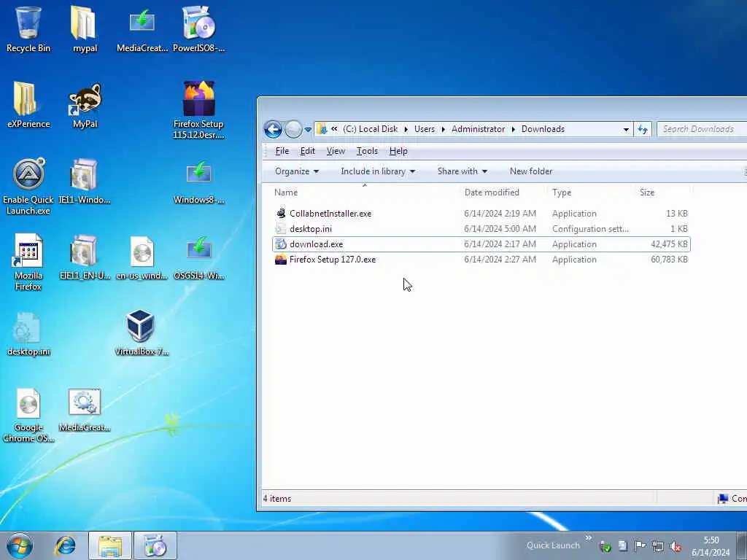The height and width of the screenshot is (560, 747).
Task: Click the taskbar clock showing 5:50
Action: 711,546
